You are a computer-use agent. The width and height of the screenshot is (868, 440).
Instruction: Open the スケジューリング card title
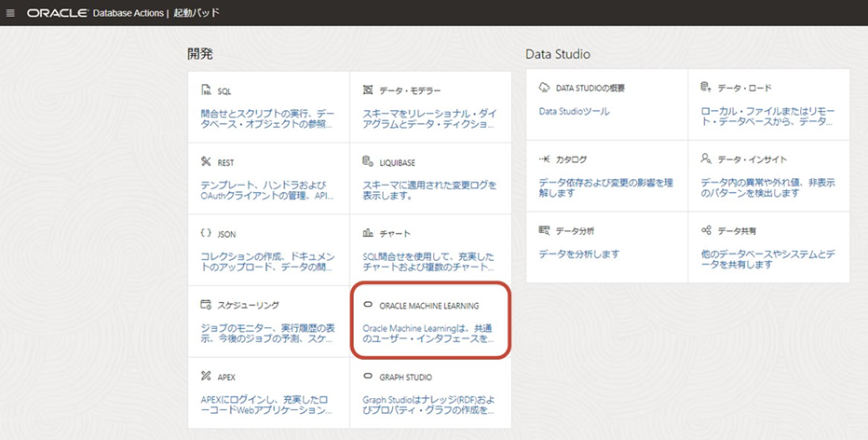(x=248, y=306)
